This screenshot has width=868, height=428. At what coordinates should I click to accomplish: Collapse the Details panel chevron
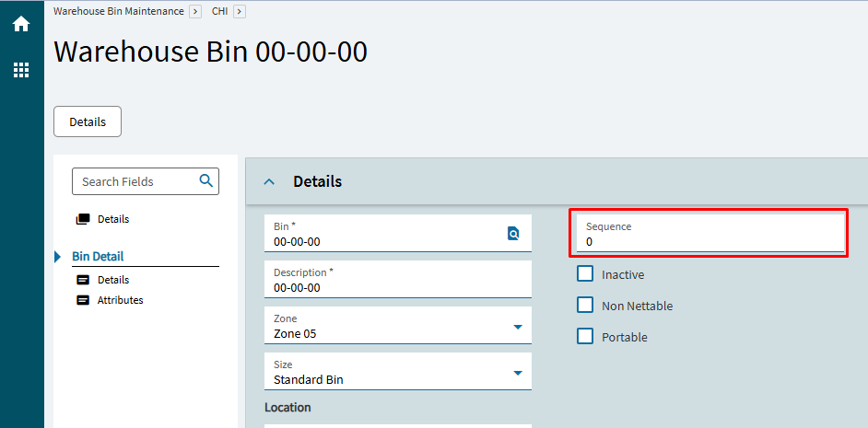tap(269, 182)
